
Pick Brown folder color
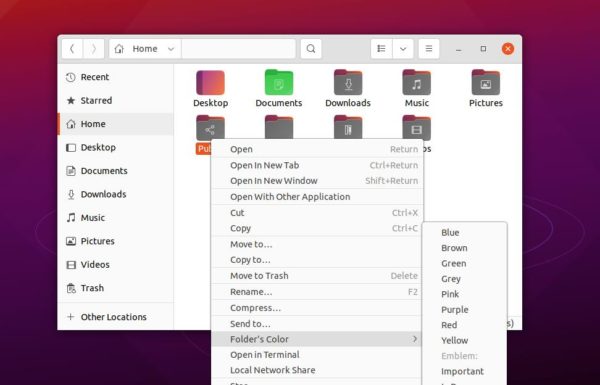click(465, 248)
